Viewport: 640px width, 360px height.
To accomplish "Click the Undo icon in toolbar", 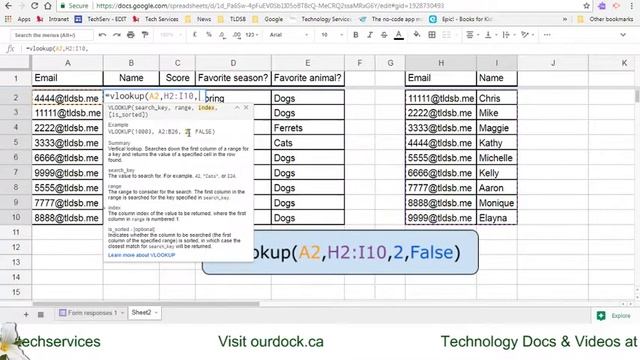I will 102,35.
